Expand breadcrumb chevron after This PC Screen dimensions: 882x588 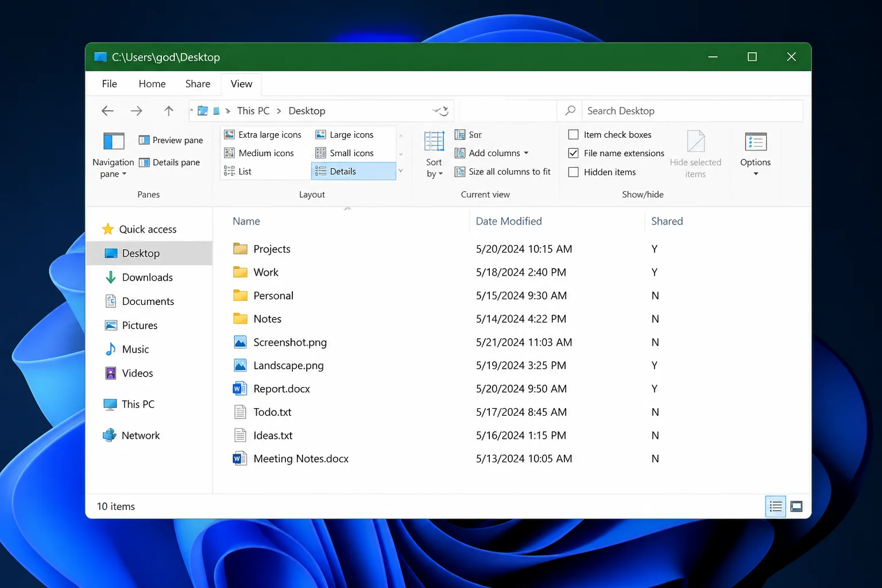point(279,111)
